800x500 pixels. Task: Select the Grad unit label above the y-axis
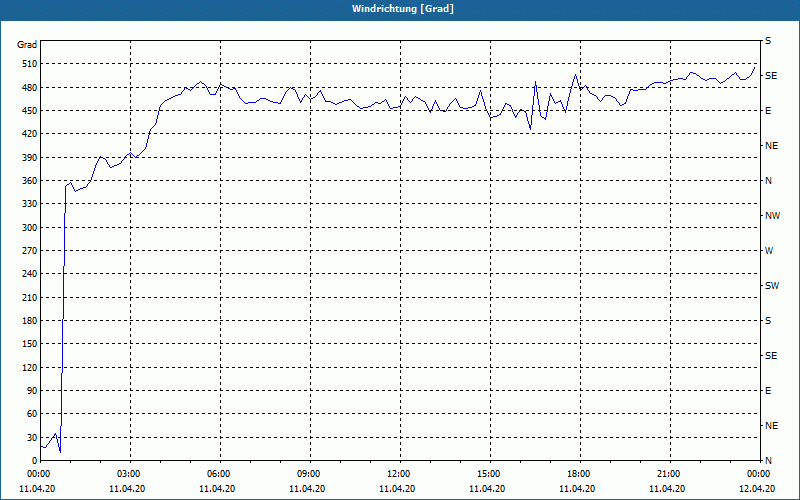pyautogui.click(x=27, y=45)
